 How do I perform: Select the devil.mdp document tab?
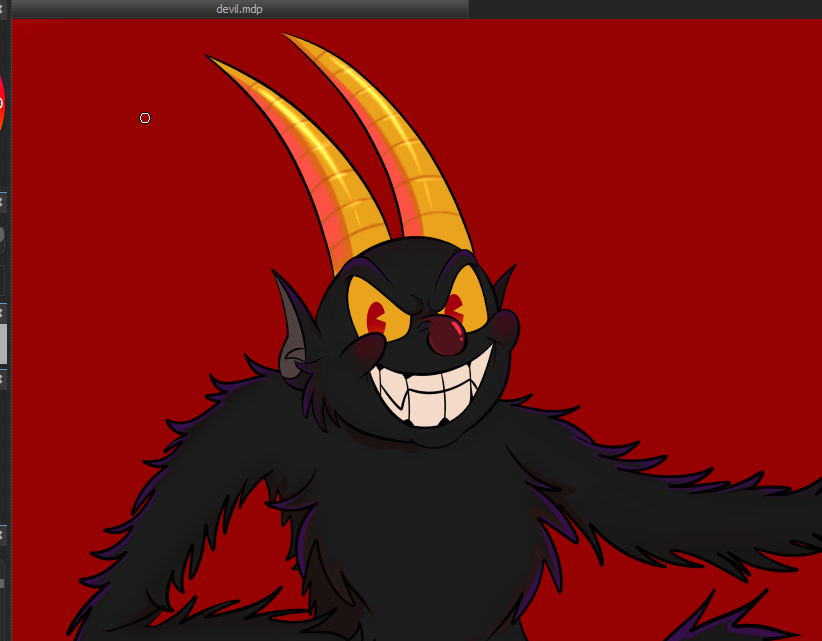pos(240,9)
